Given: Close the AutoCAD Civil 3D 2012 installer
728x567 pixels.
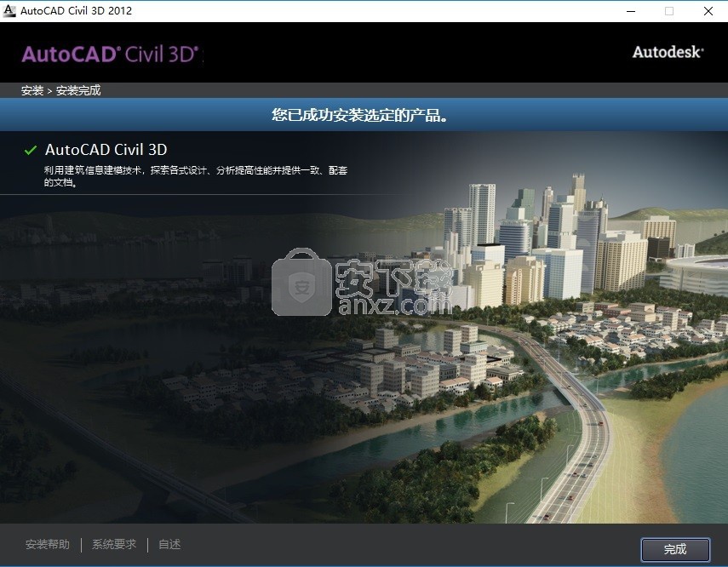Looking at the screenshot, I should [708, 11].
